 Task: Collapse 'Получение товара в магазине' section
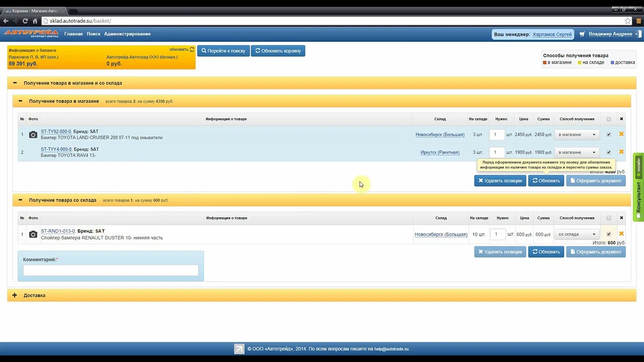20,101
